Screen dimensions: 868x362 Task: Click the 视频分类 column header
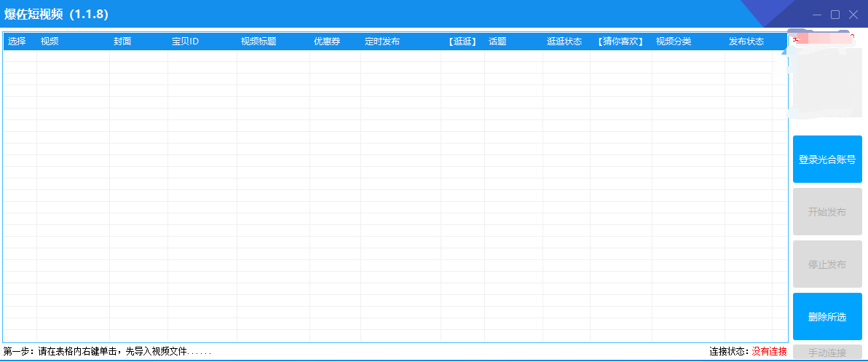674,42
